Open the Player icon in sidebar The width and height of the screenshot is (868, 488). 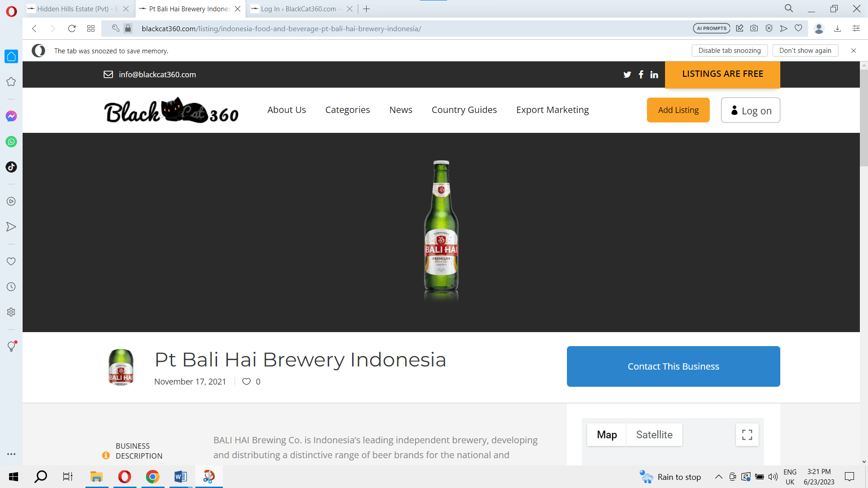click(x=11, y=202)
